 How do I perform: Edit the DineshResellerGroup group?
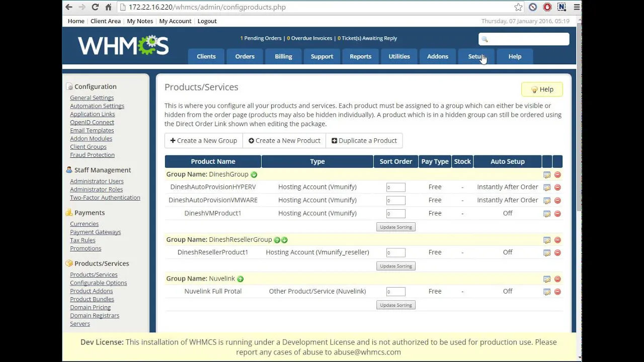547,240
